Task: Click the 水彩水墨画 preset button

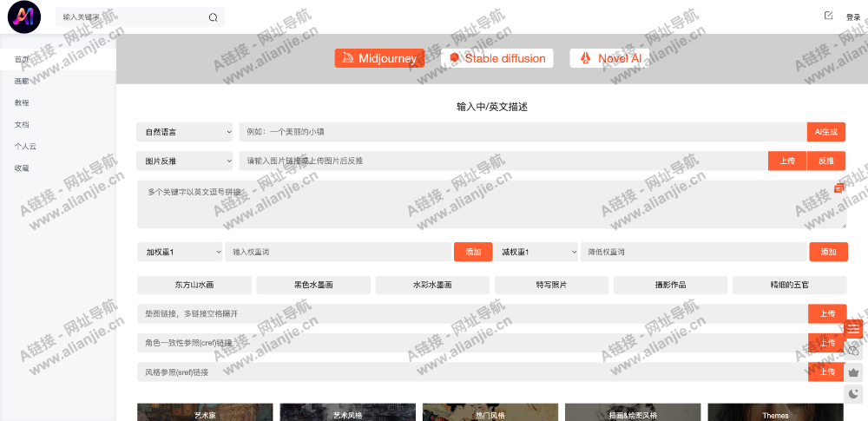Action: [432, 286]
